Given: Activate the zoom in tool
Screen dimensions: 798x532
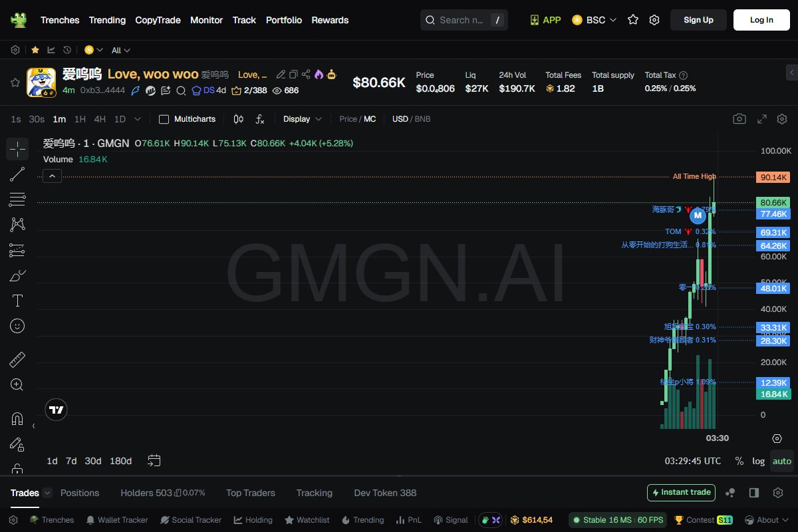Looking at the screenshot, I should [x=17, y=384].
